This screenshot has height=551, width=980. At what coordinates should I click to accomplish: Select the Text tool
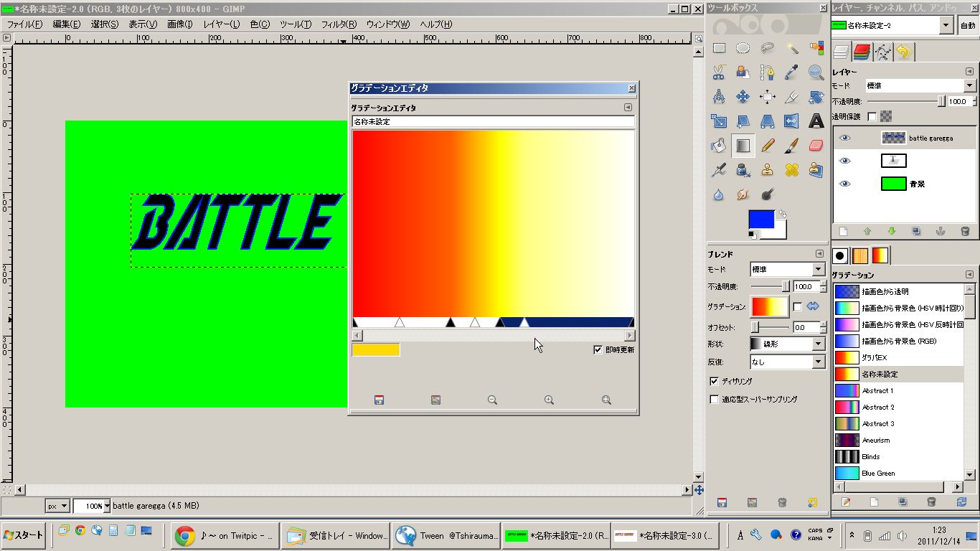click(816, 121)
